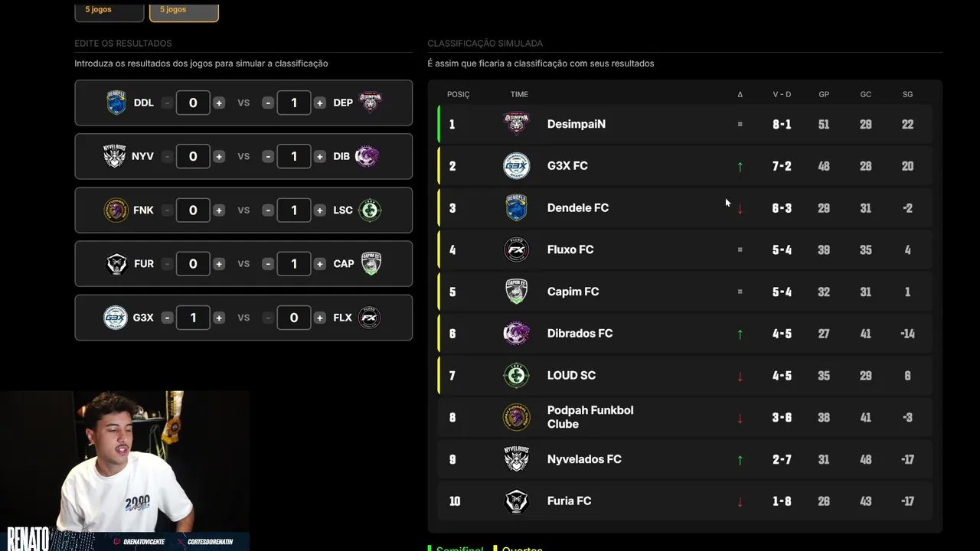
Task: Open Podpah Funkbol Clube standings row
Action: (x=684, y=417)
